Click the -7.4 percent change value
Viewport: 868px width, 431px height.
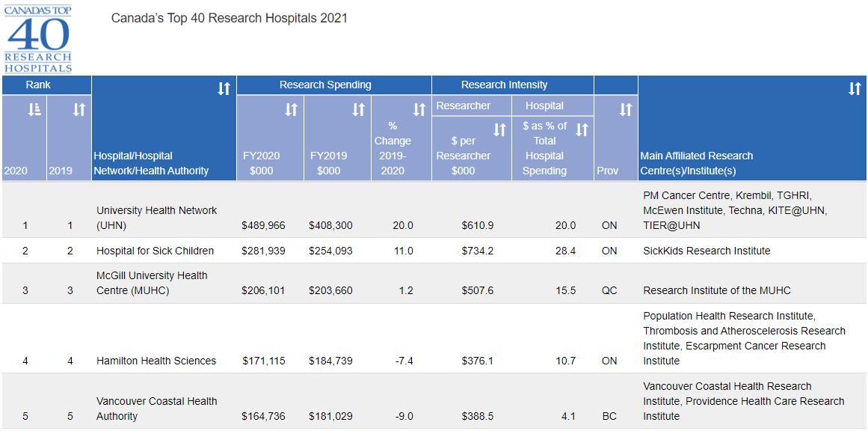click(404, 361)
